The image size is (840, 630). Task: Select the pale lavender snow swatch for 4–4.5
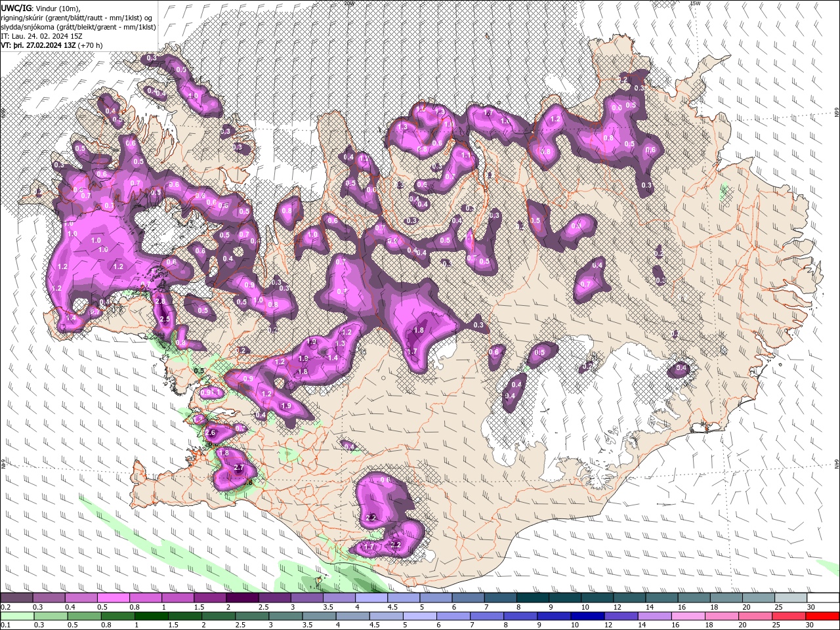click(371, 597)
